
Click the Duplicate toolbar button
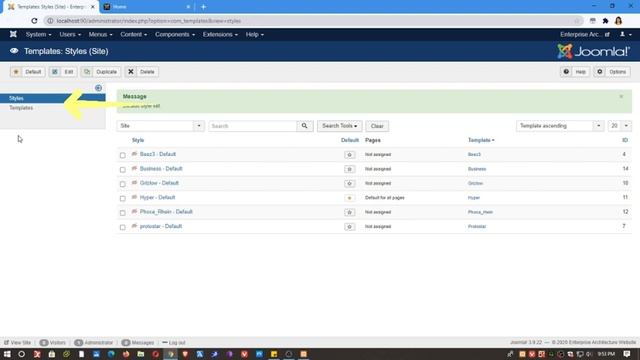coord(100,72)
